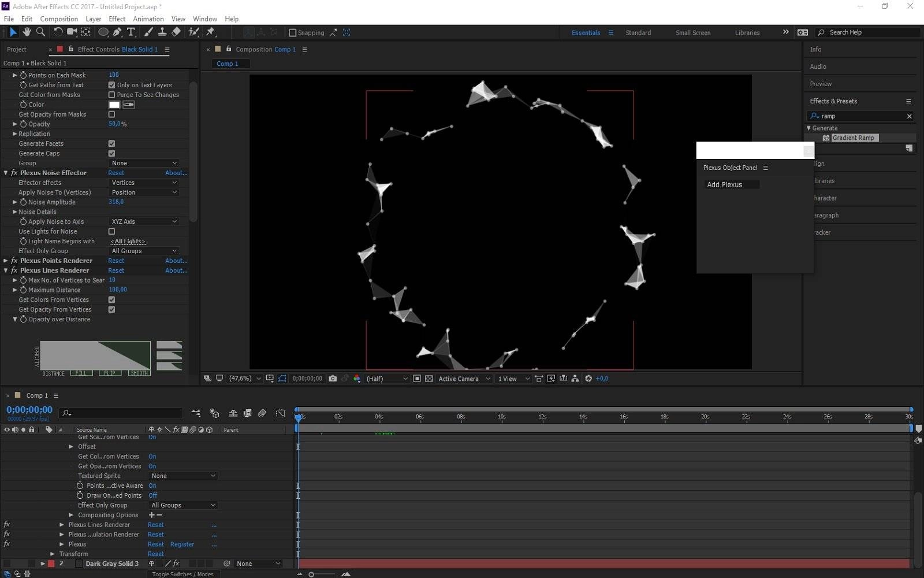
Task: Open the Composition menu
Action: click(59, 19)
